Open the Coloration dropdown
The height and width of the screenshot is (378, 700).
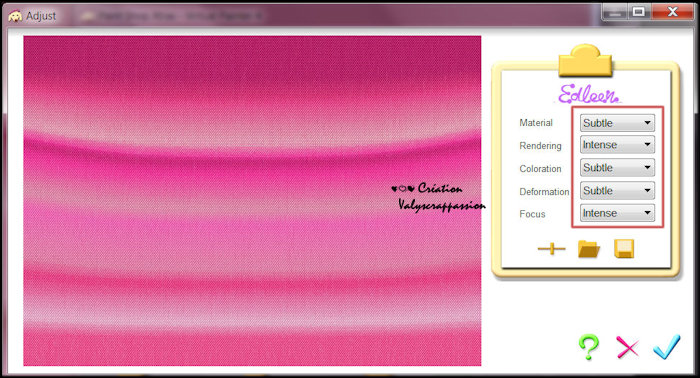click(617, 167)
